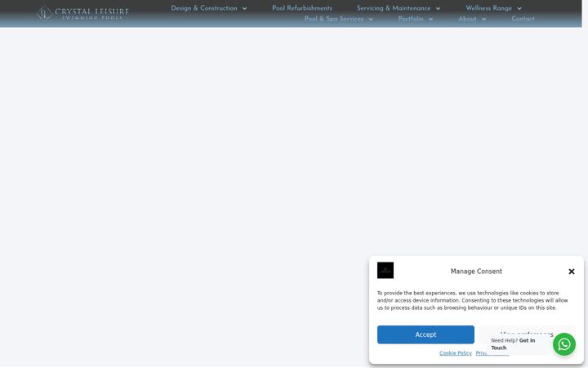Expand the Wellness Range dropdown arrow
Screen dimensions: 588x368
(x=519, y=9)
